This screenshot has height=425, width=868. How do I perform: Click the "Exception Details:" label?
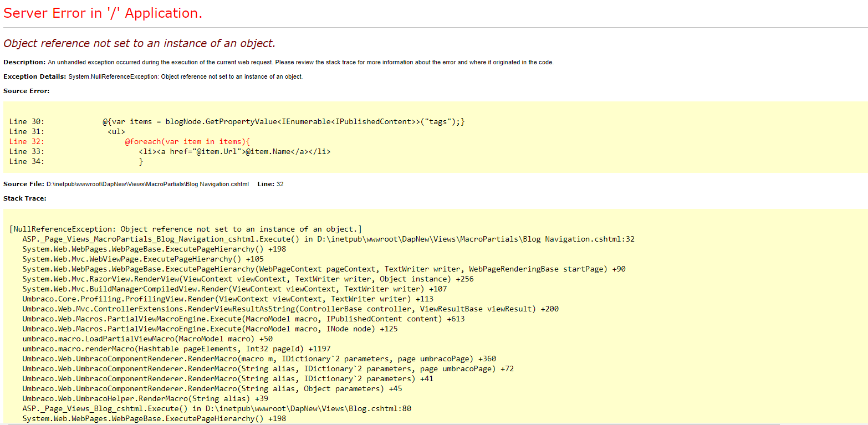pyautogui.click(x=34, y=76)
